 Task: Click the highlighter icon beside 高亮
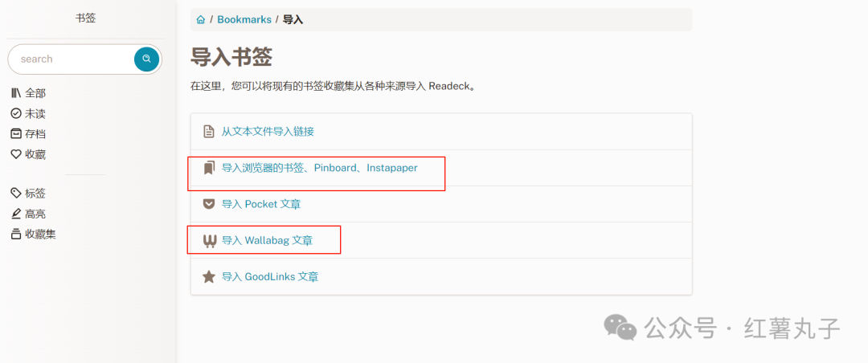[16, 214]
